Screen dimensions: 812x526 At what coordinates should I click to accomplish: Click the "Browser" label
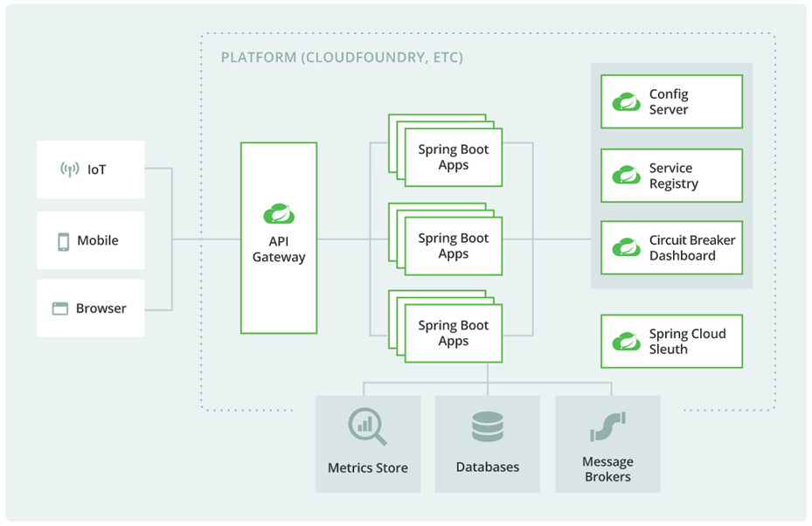(x=101, y=308)
